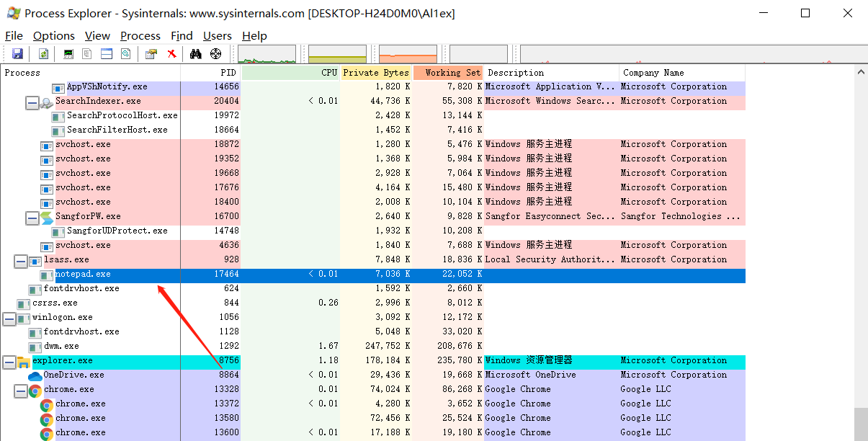
Task: Toggle the Show Lower Pane icon
Action: tap(107, 53)
